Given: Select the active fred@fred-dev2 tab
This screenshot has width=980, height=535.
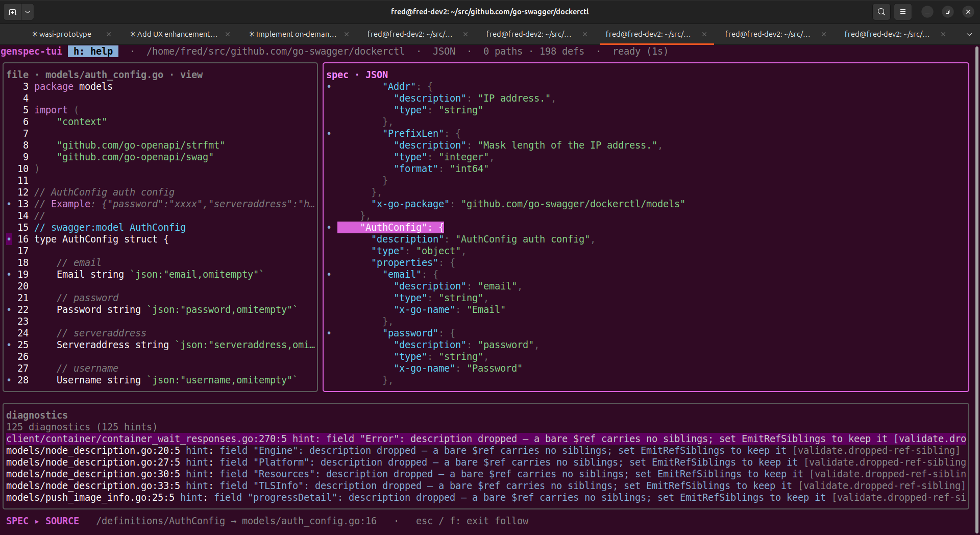Looking at the screenshot, I should pos(648,34).
